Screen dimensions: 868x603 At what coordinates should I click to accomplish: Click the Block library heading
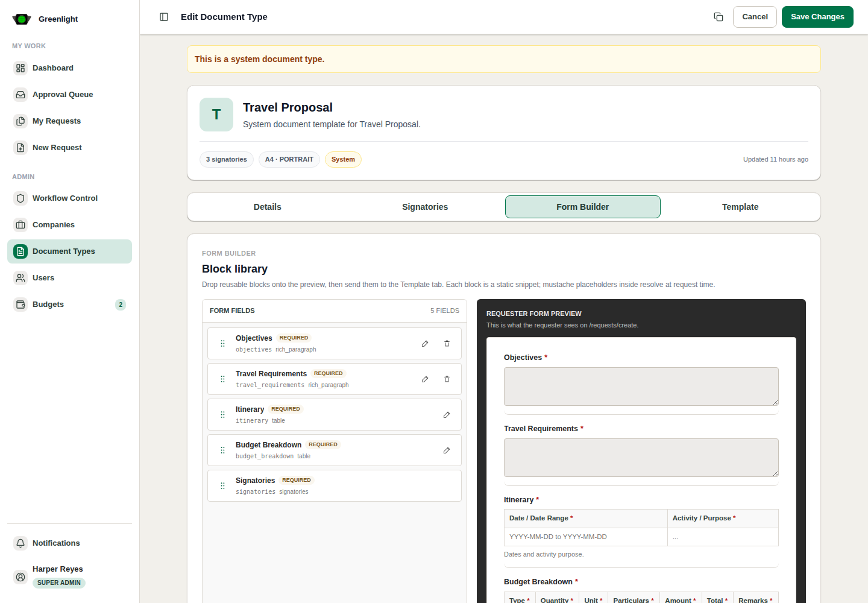[234, 269]
